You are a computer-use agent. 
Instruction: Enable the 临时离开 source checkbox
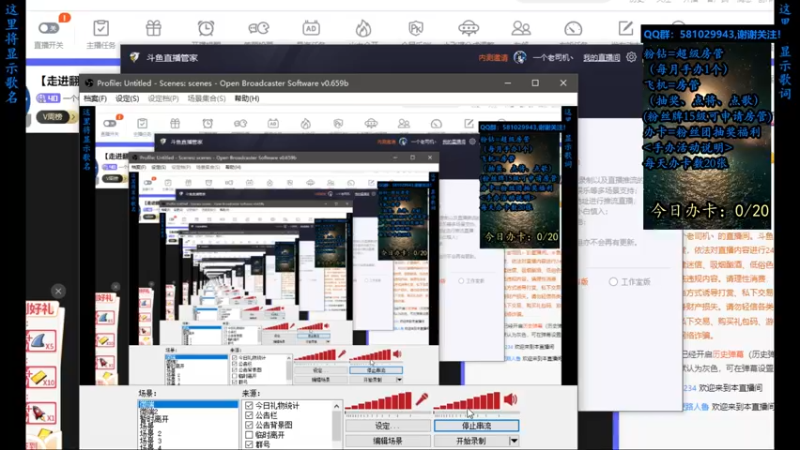coord(249,435)
